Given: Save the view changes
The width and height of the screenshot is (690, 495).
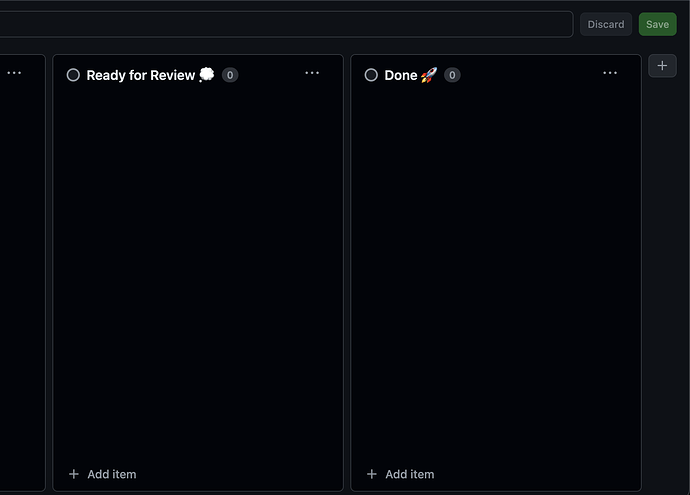Looking at the screenshot, I should tap(657, 24).
